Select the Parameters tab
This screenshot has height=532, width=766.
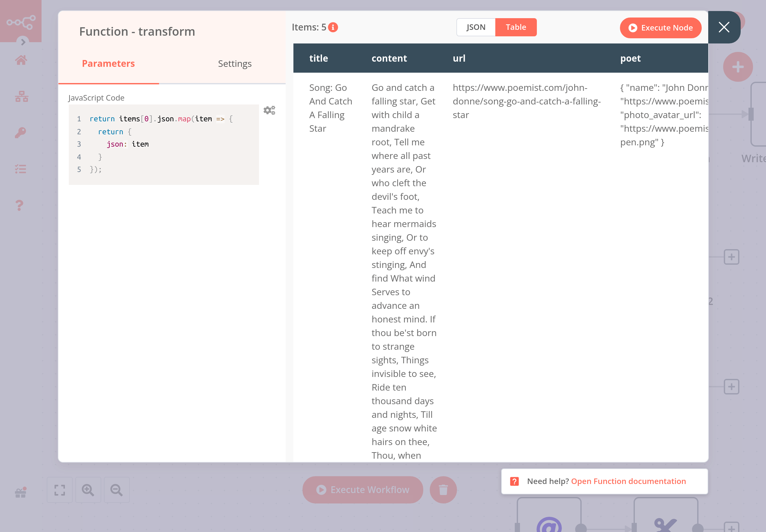coord(108,63)
